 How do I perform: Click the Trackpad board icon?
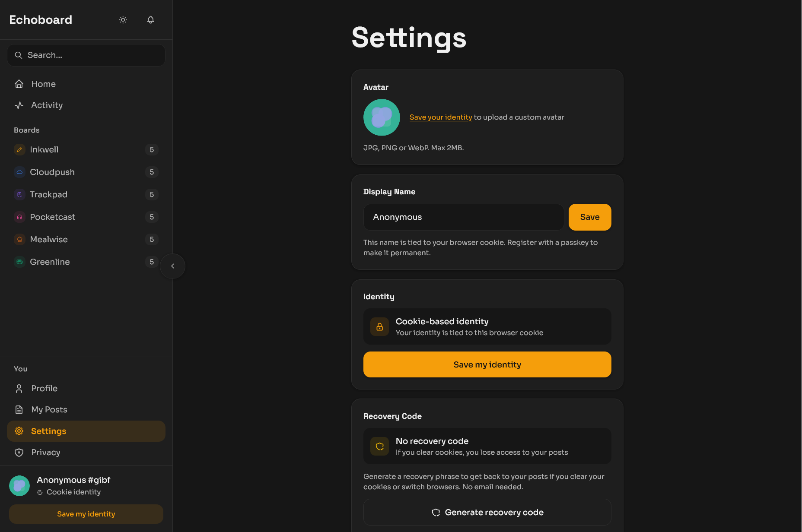tap(19, 195)
